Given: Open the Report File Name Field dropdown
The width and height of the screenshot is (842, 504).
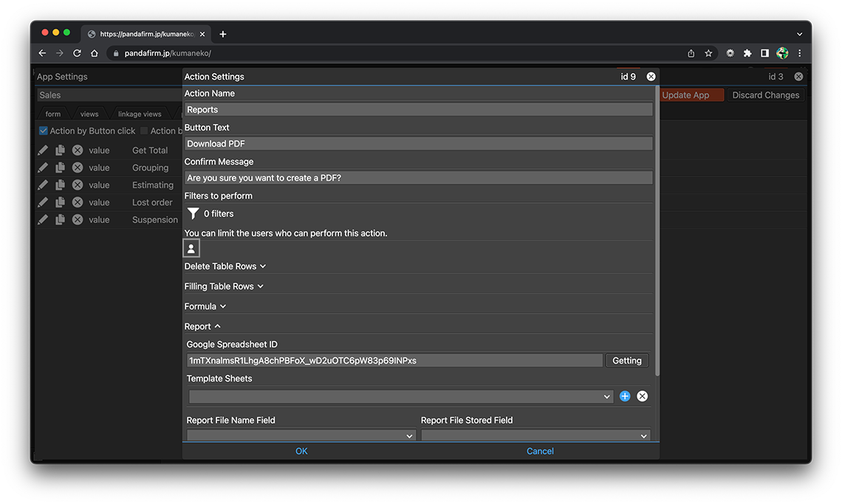Looking at the screenshot, I should click(301, 435).
